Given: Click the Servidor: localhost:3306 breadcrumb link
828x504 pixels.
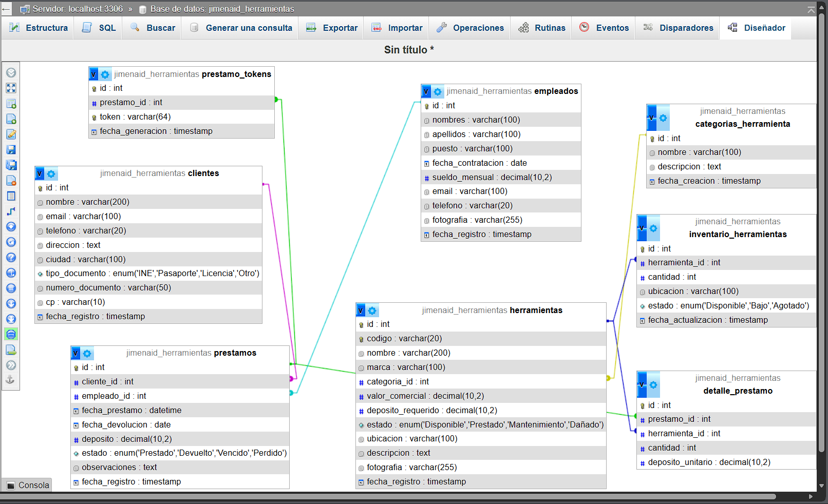Looking at the screenshot, I should pyautogui.click(x=77, y=9).
